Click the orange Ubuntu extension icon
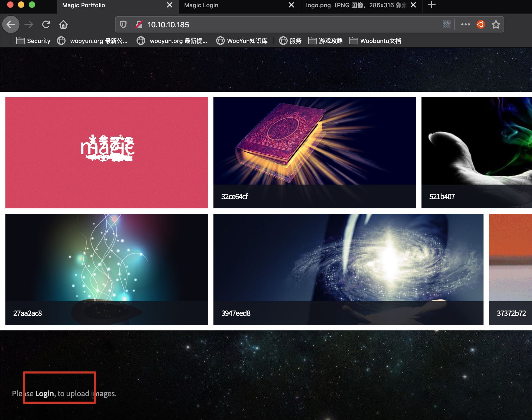532x420 pixels. pyautogui.click(x=481, y=25)
